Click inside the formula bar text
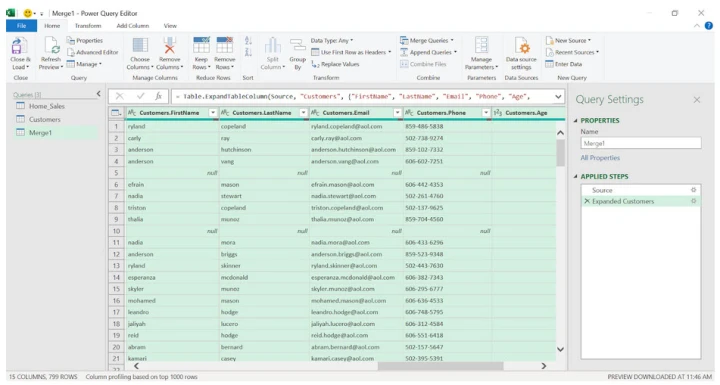The height and width of the screenshot is (385, 720). coord(357,96)
